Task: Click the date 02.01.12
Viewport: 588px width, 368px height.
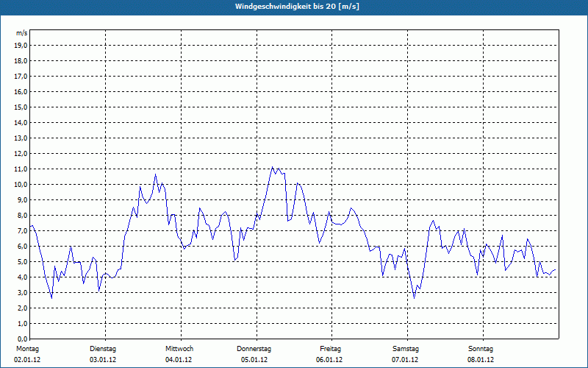Action: click(27, 360)
